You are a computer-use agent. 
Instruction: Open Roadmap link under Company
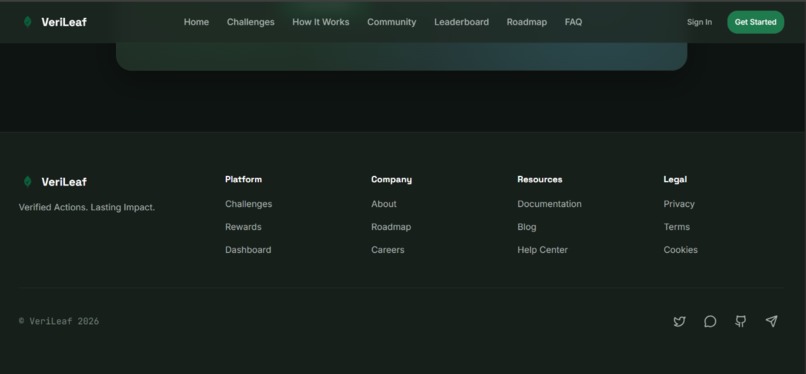tap(391, 227)
